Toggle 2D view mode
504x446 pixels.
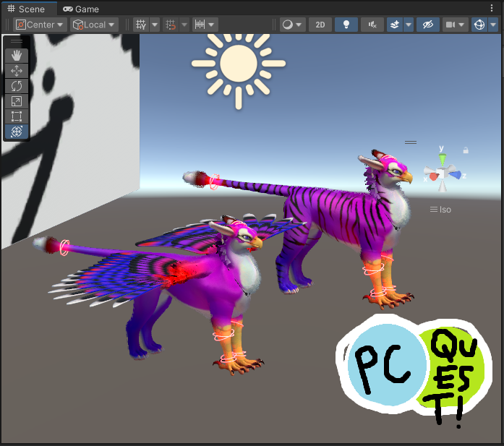click(x=320, y=25)
